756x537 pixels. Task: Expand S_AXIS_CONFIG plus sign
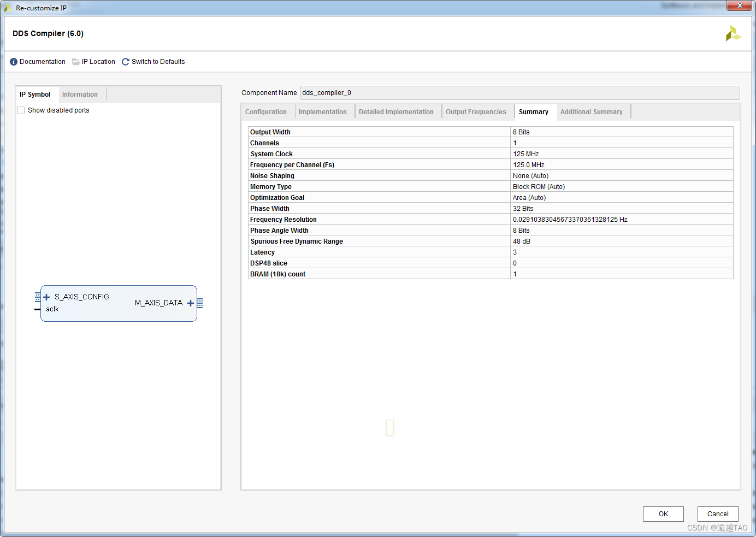pyautogui.click(x=46, y=297)
